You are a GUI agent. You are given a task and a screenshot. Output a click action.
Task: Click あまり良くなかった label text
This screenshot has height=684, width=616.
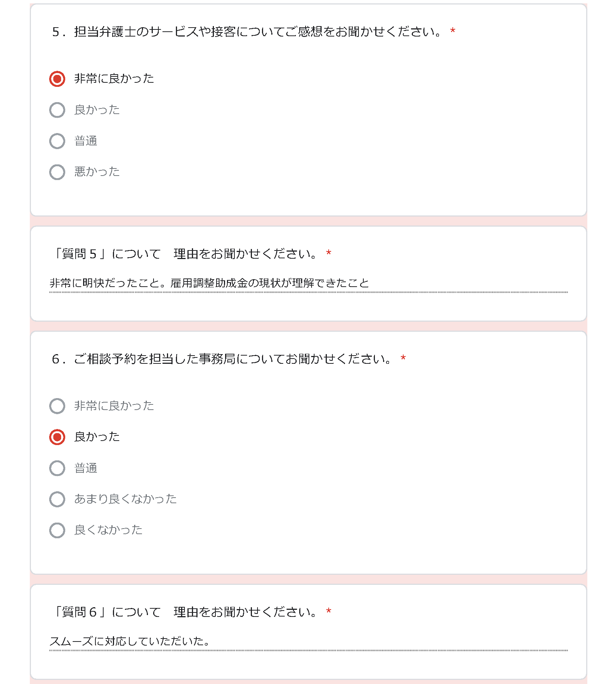tap(125, 499)
